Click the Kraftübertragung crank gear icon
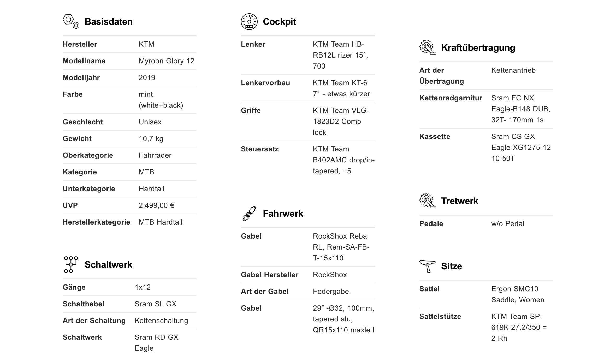Viewport: 616px width, 364px height. 427,47
